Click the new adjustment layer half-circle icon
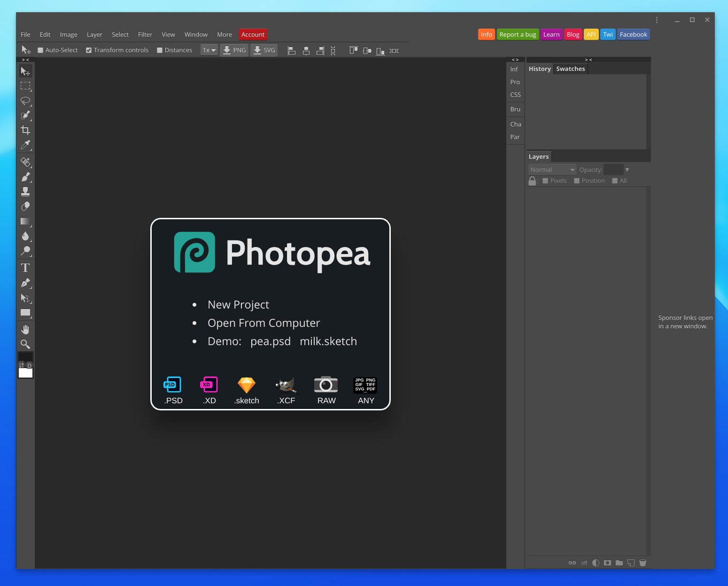The image size is (728, 586). (x=596, y=563)
